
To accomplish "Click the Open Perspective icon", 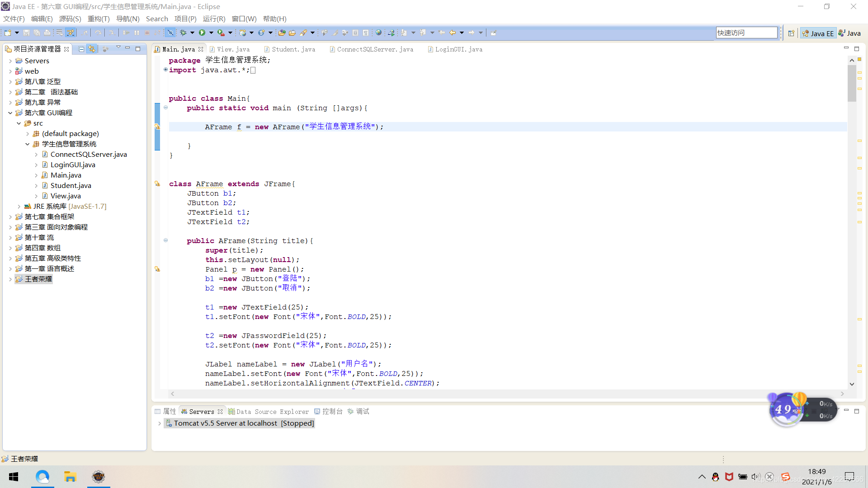I will pyautogui.click(x=791, y=33).
